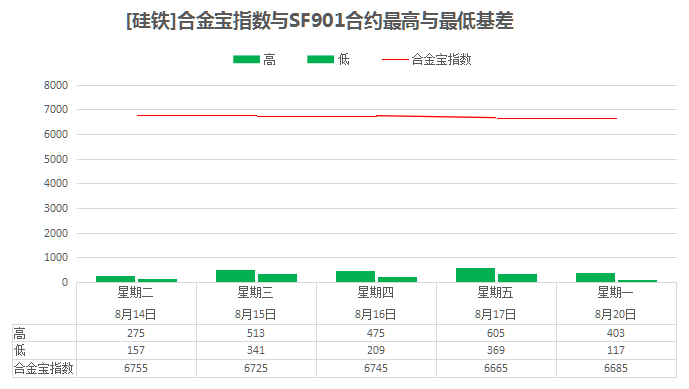Select the 低 bar for 8月20日
Screen dimensions: 689x389
point(637,281)
